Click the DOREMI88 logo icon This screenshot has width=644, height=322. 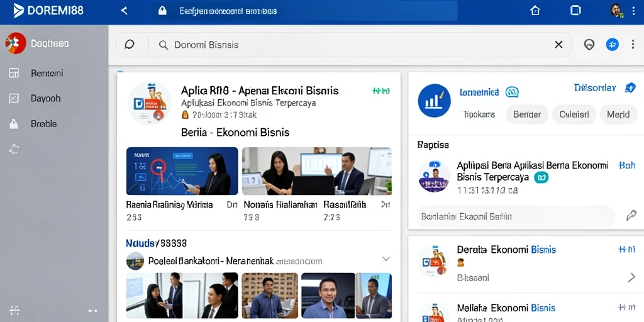click(18, 11)
